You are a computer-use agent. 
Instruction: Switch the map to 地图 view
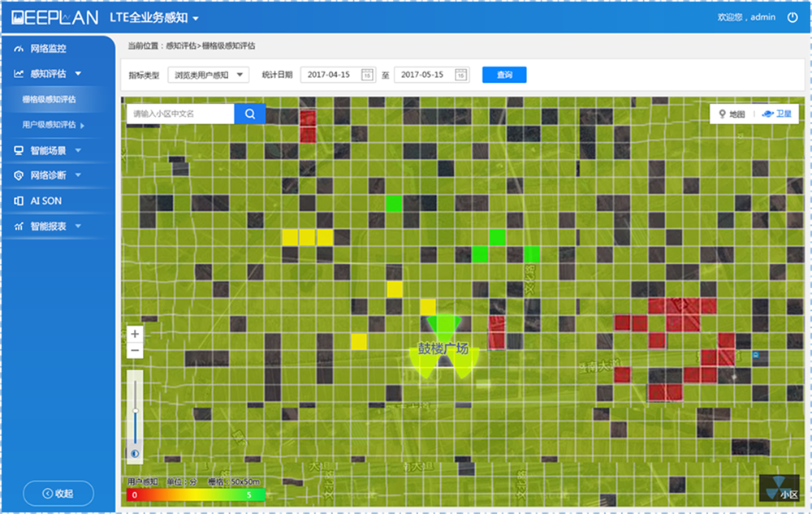click(x=728, y=114)
